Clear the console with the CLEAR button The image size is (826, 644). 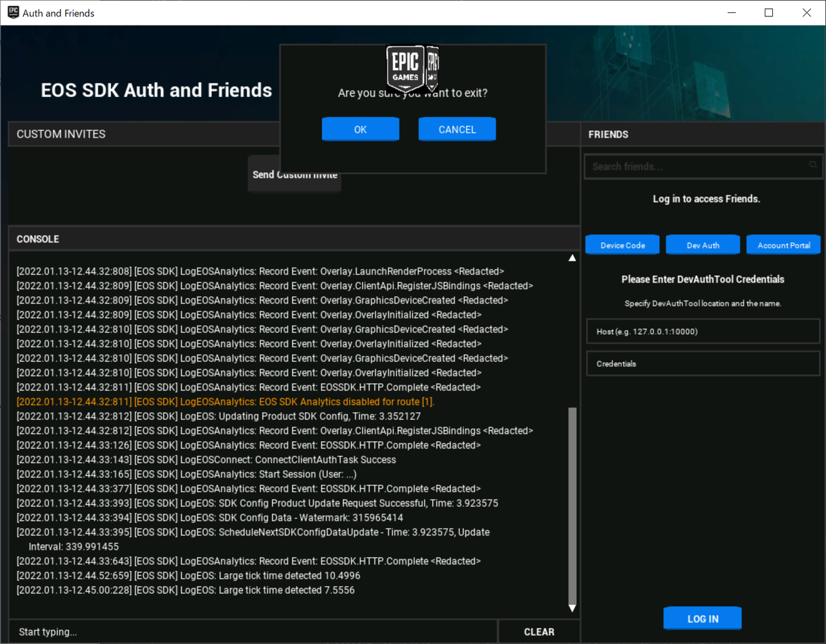(539, 632)
